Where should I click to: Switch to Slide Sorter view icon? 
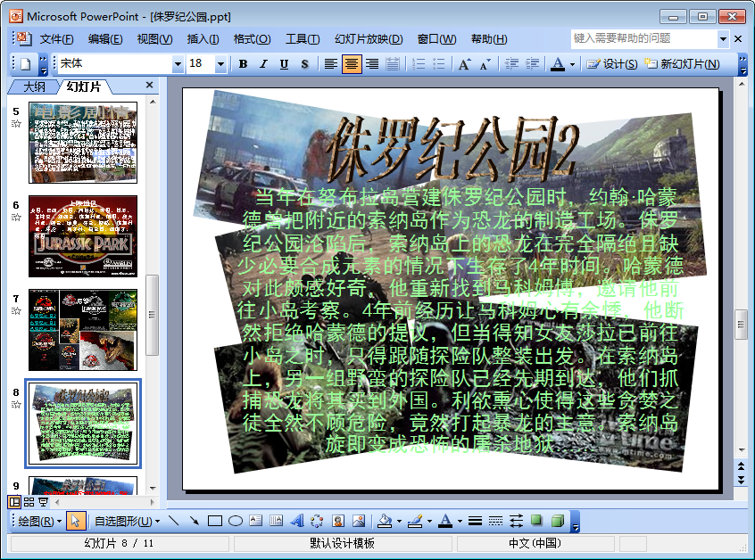(29, 502)
